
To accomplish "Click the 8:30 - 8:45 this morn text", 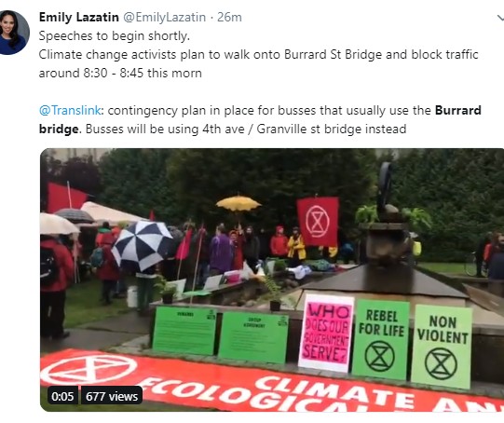I will (143, 73).
